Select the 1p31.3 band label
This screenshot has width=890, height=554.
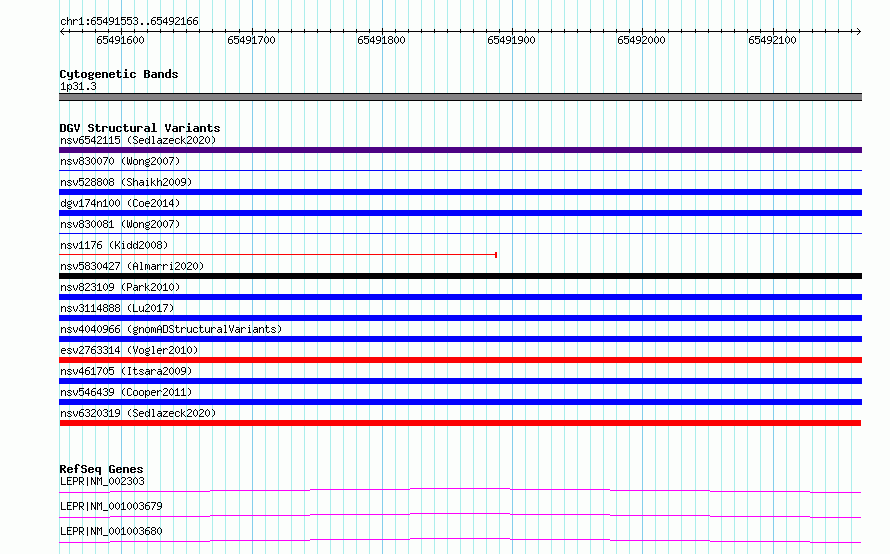78,86
